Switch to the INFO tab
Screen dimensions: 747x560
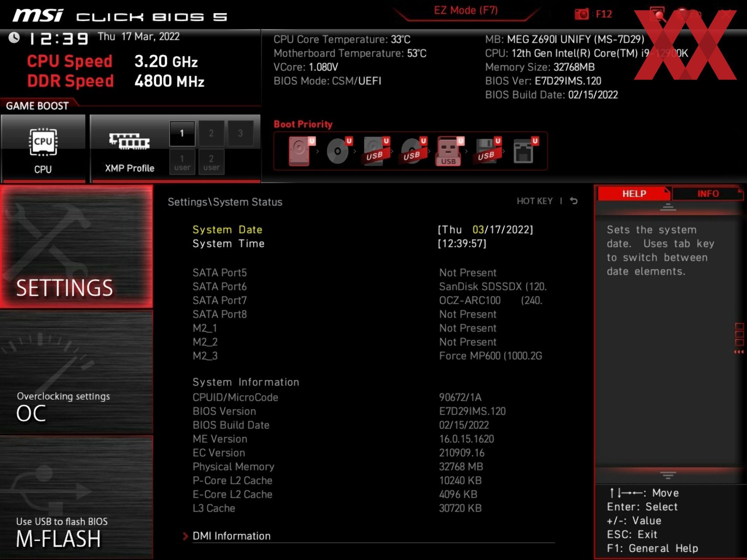tap(708, 193)
